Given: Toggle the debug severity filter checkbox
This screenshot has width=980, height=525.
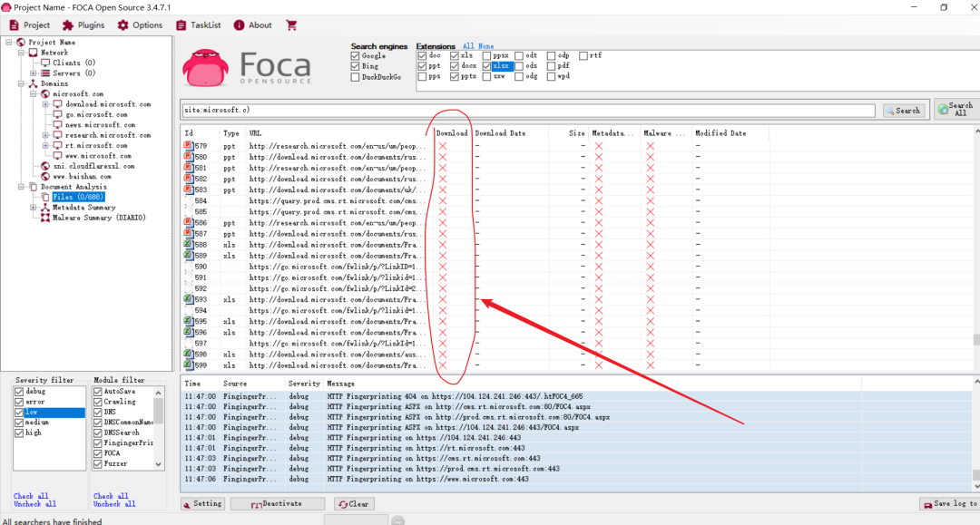Looking at the screenshot, I should point(19,392).
